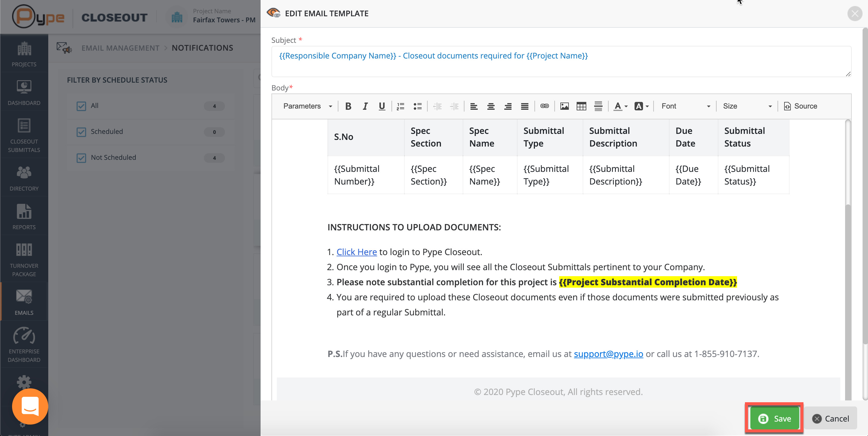The image size is (868, 436).
Task: Expand the Size dropdown
Action: tap(747, 106)
